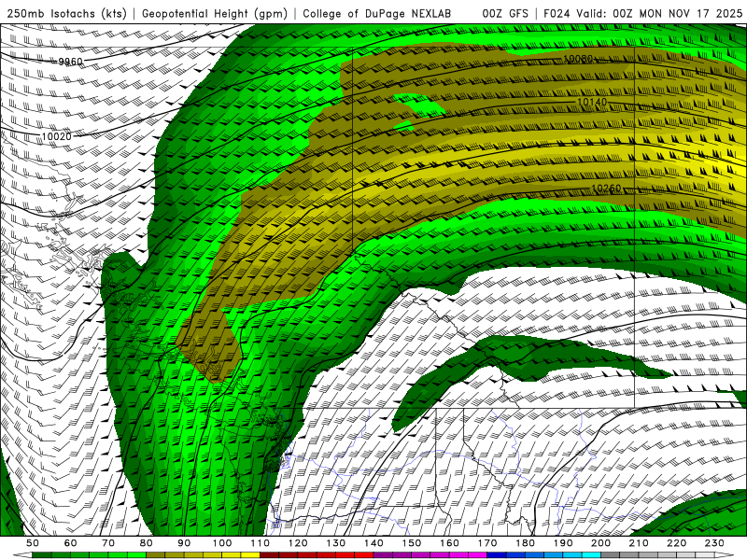Click the 160 value on the color scale
The image size is (747, 560).
click(449, 543)
